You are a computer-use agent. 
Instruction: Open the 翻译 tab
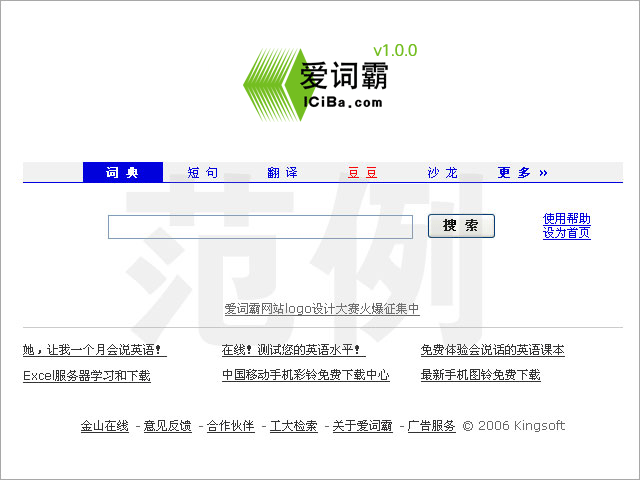click(282, 173)
